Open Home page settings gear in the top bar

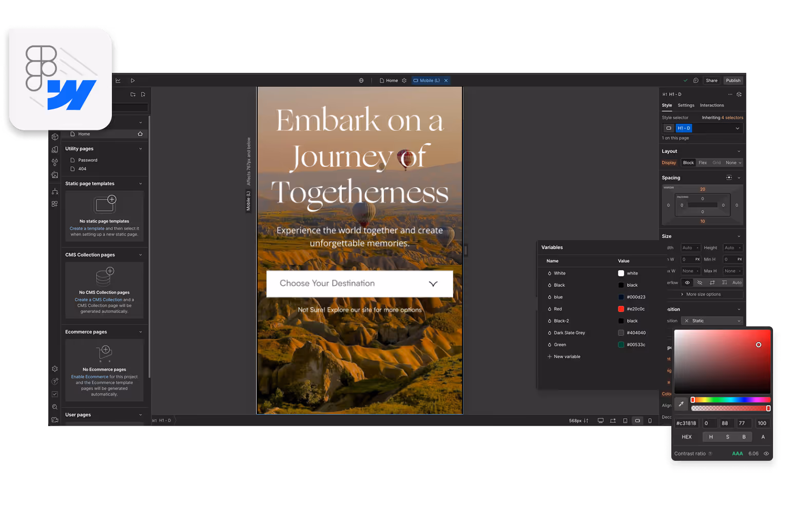[404, 81]
